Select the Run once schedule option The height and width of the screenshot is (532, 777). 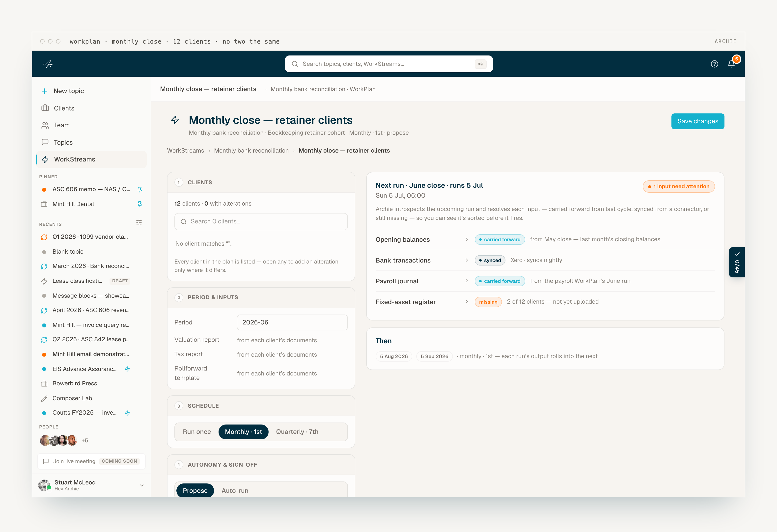point(196,432)
